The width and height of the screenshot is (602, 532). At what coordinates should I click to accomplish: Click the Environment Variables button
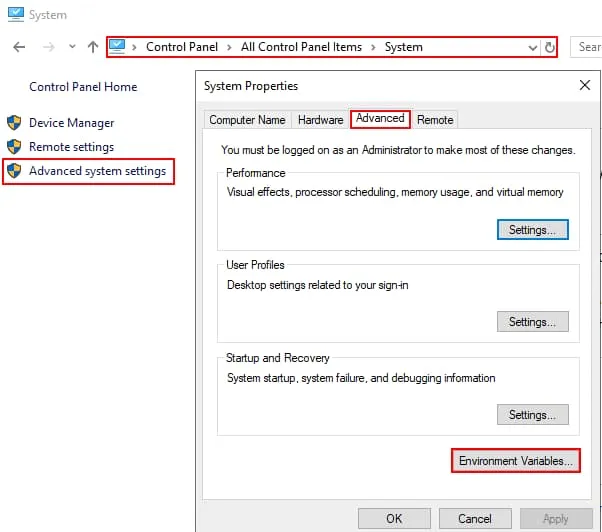tap(515, 461)
